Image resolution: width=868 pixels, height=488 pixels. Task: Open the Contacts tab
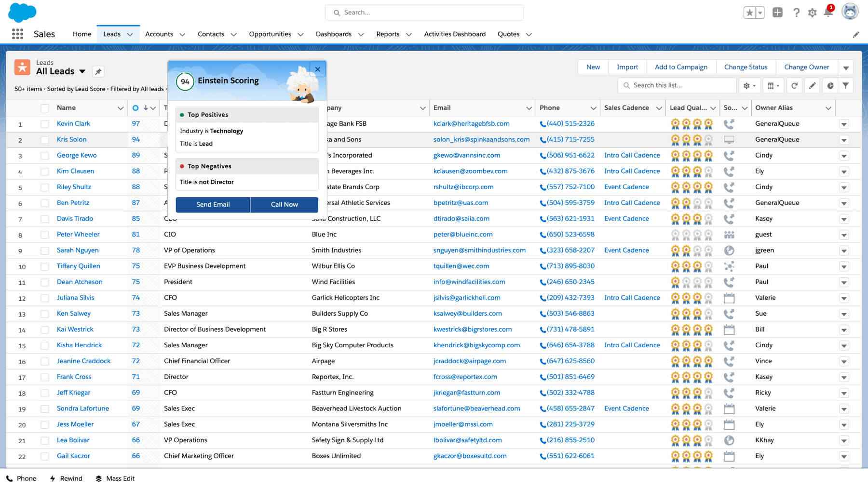click(x=211, y=34)
